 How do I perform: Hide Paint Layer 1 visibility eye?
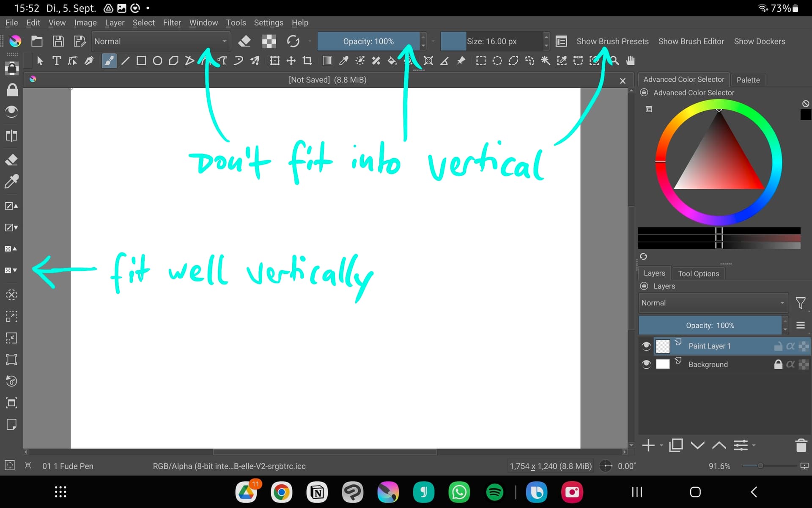pos(646,346)
